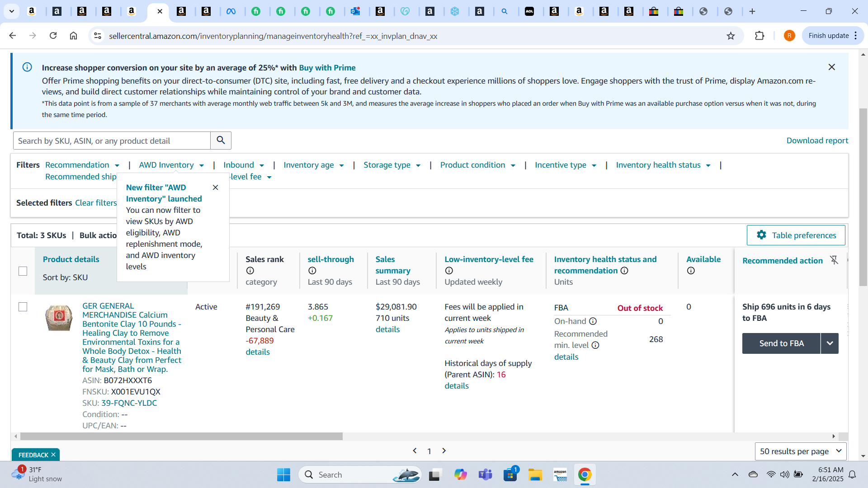Click the Table preferences gear button
This screenshot has height=488, width=868.
pyautogui.click(x=796, y=235)
